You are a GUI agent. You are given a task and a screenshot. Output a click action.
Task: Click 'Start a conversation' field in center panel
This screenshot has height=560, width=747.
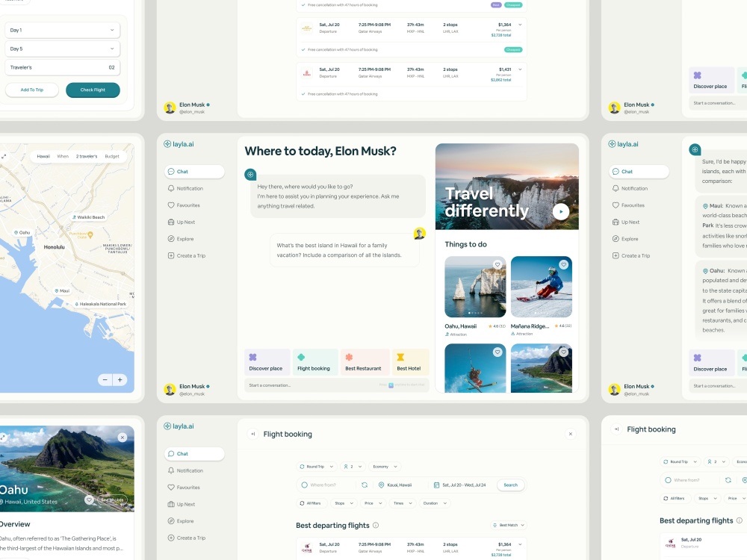click(336, 385)
